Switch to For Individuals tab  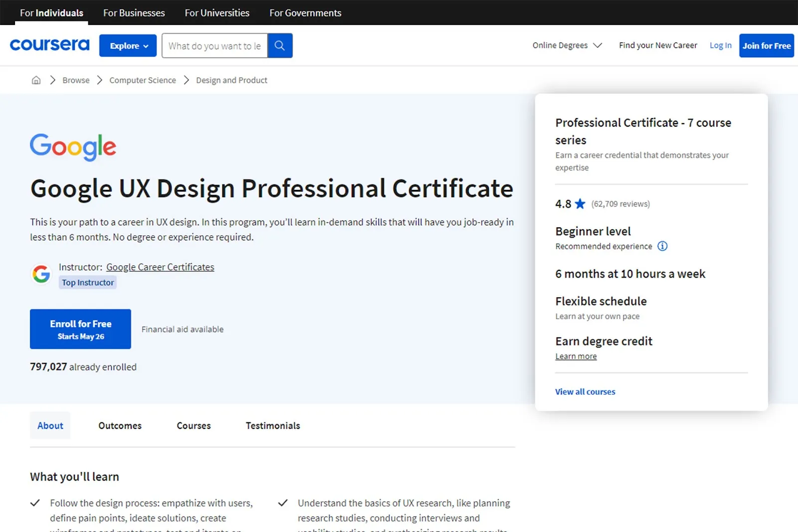click(51, 12)
